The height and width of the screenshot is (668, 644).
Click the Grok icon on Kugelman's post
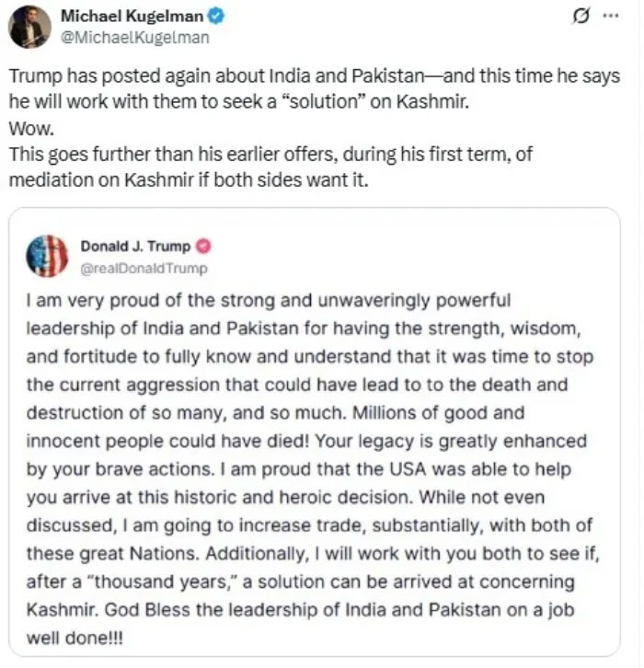580,18
